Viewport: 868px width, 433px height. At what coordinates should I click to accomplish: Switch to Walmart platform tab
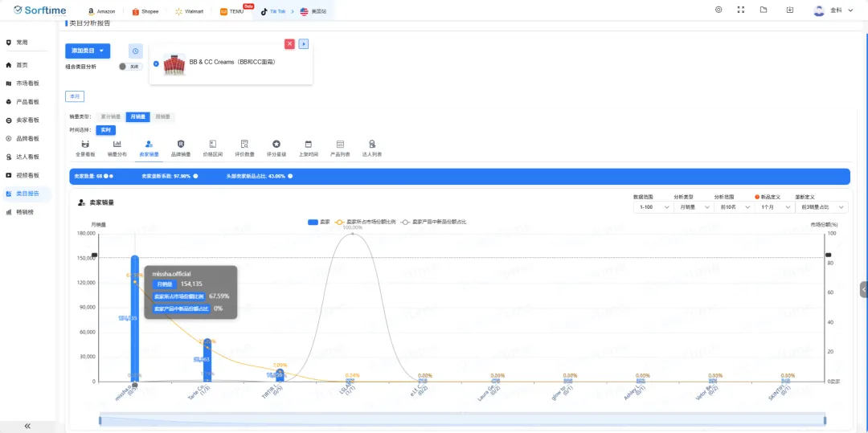(190, 12)
